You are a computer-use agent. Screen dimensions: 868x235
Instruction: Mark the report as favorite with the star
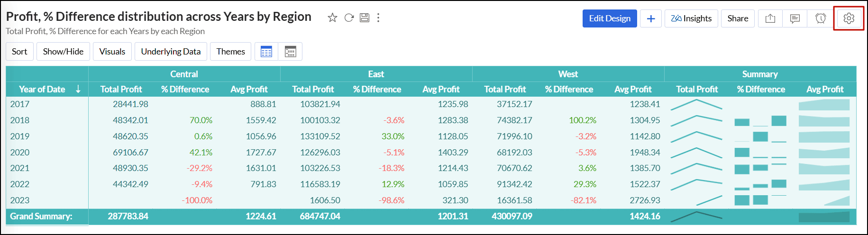click(332, 18)
